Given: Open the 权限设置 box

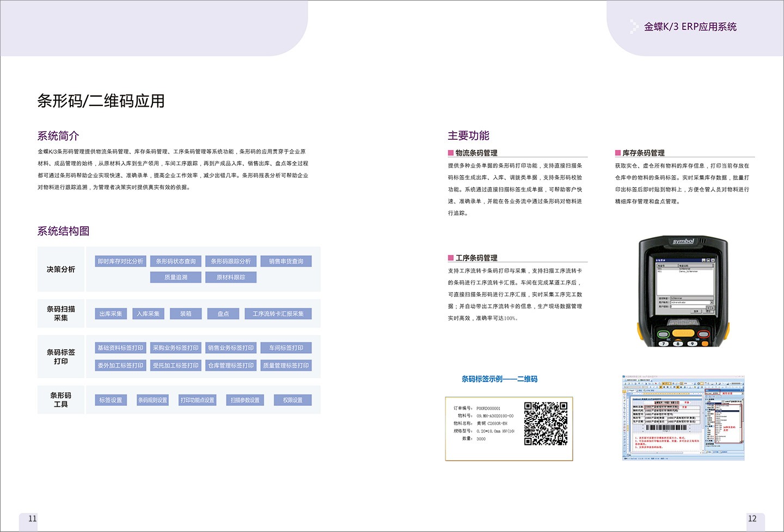Looking at the screenshot, I should [x=292, y=400].
